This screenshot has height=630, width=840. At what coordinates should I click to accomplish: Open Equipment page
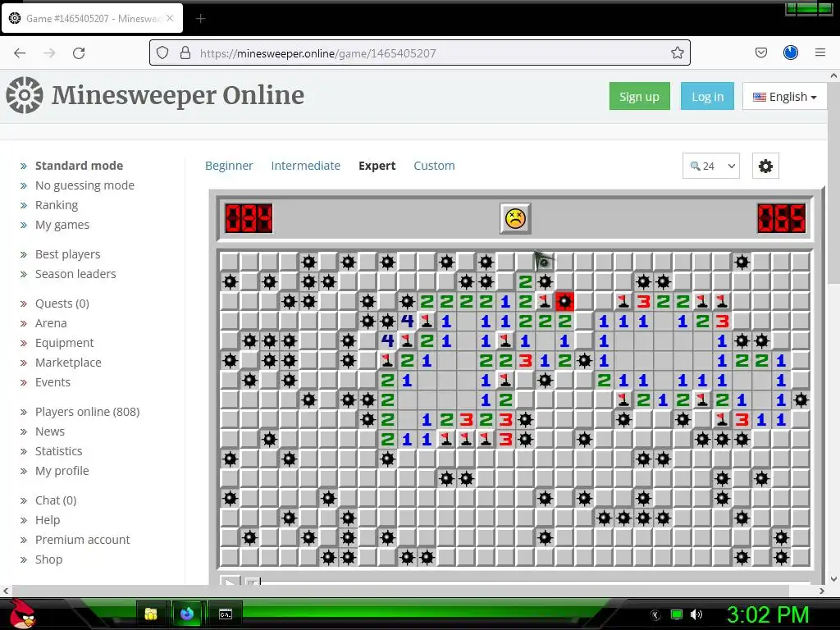(x=64, y=343)
